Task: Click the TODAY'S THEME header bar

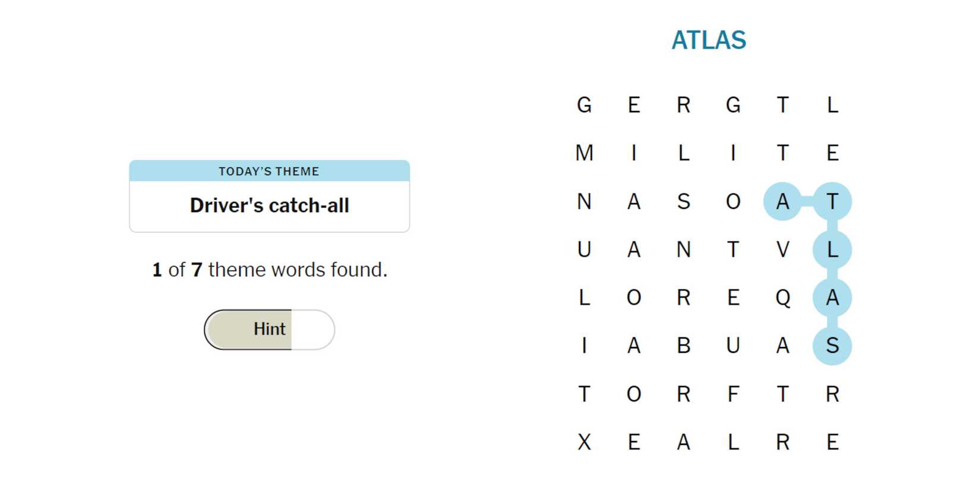Action: (x=269, y=171)
